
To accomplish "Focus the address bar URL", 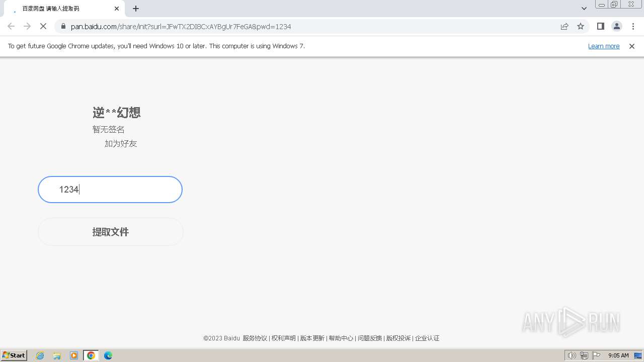I will coord(181,27).
